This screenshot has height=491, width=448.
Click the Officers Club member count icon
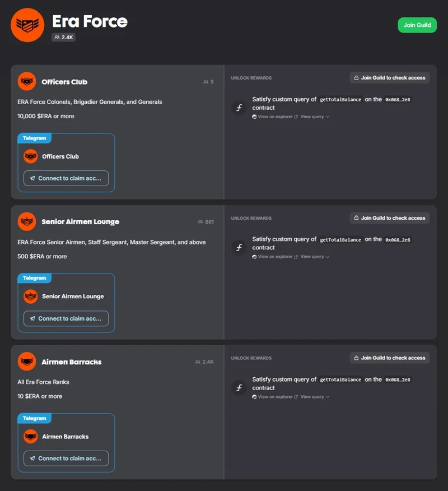(206, 82)
